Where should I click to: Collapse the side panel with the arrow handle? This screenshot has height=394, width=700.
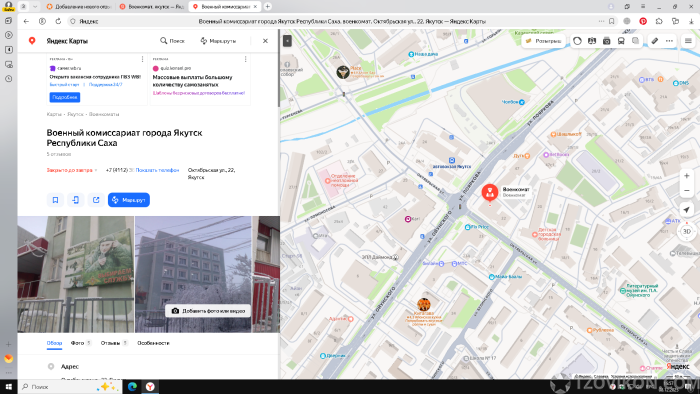click(288, 41)
